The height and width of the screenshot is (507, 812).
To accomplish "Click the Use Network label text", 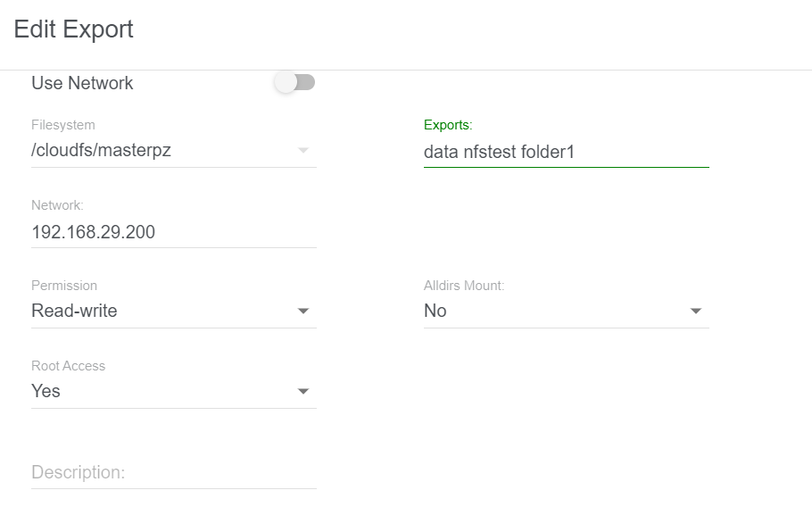I will coord(82,83).
